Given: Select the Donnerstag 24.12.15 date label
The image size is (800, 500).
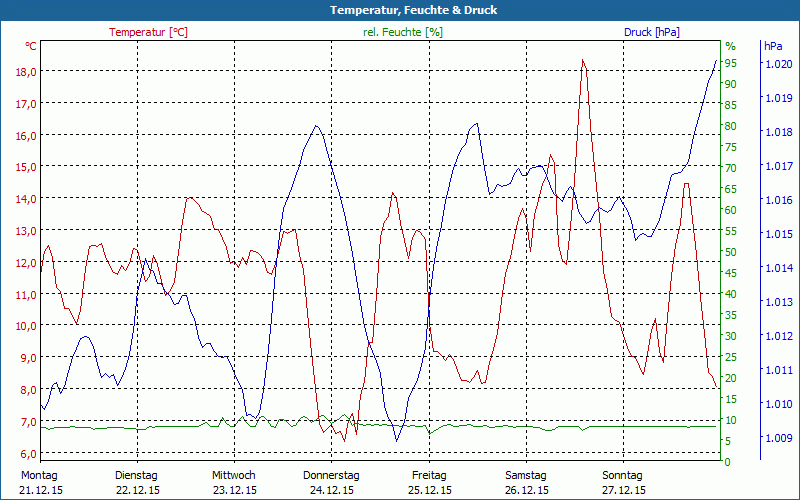Looking at the screenshot, I should click(331, 482).
